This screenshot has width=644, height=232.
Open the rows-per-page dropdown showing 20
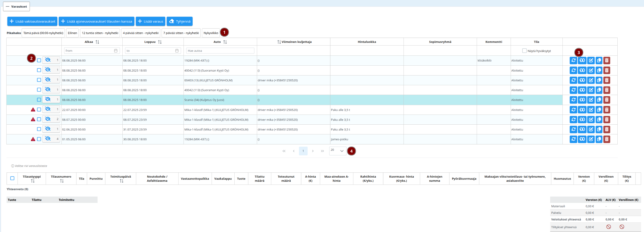(338, 151)
